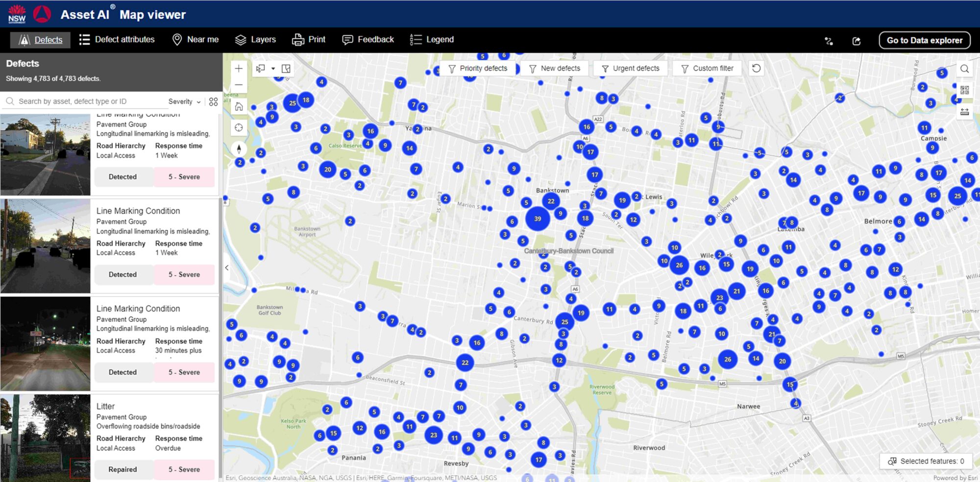
Task: Switch defect list to grid view
Action: (x=213, y=102)
